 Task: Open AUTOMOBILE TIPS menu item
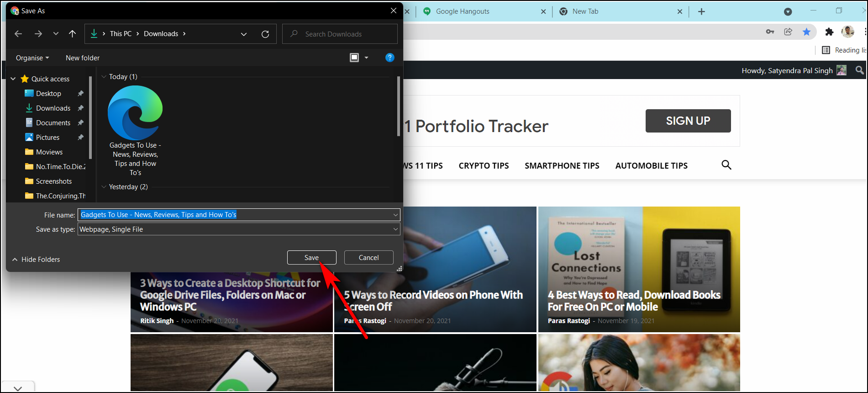(x=652, y=166)
